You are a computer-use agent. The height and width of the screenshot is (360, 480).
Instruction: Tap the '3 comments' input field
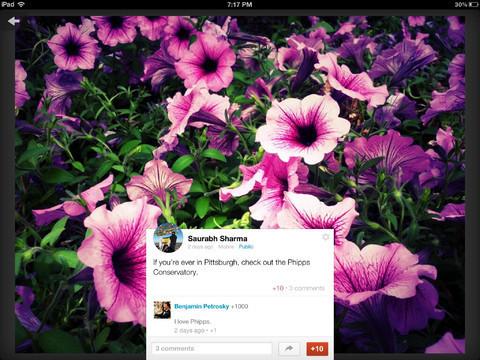[x=212, y=348]
